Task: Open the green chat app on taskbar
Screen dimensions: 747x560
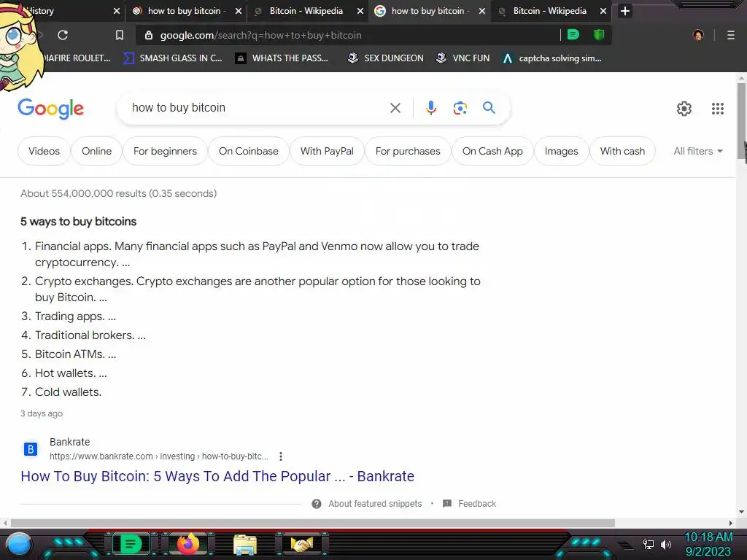Action: (x=130, y=544)
